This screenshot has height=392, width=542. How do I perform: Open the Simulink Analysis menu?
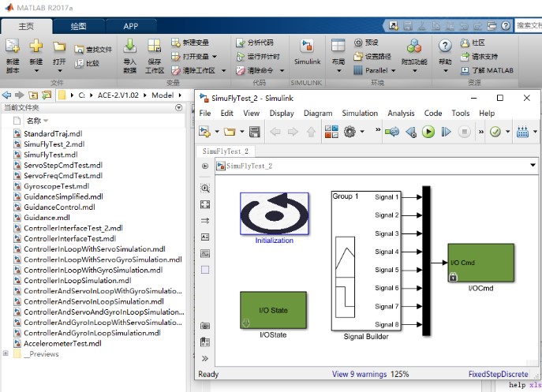pyautogui.click(x=401, y=114)
